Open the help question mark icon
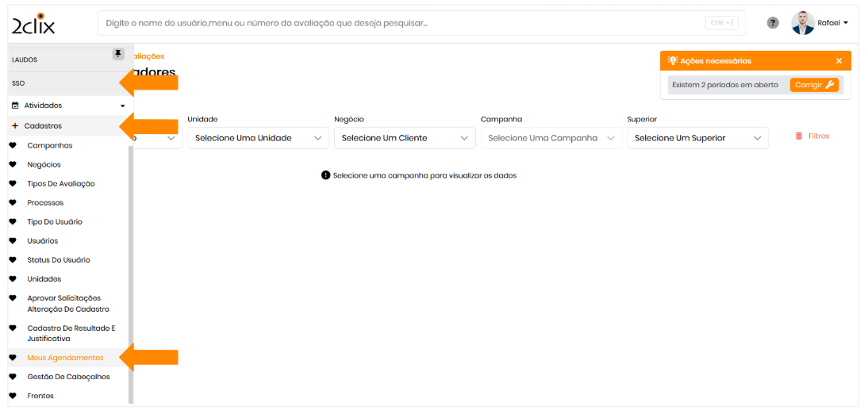The image size is (868, 414). point(772,23)
